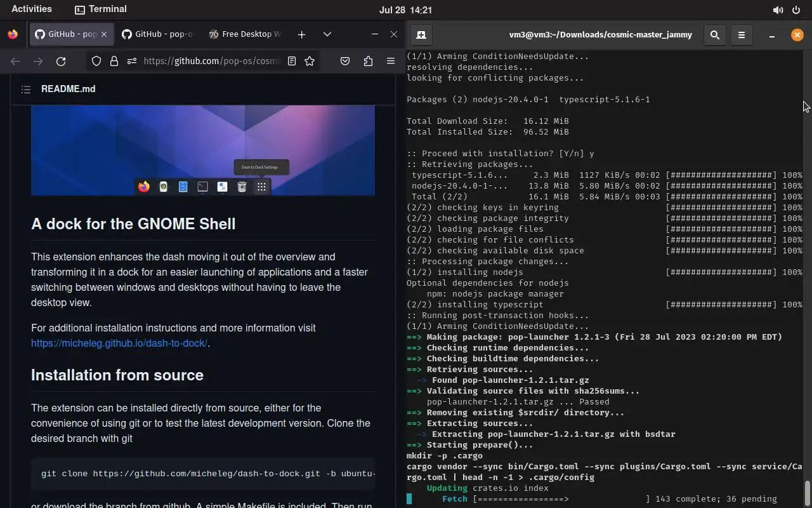Toggle reader view in address bar
812x508 pixels.
pos(292,61)
